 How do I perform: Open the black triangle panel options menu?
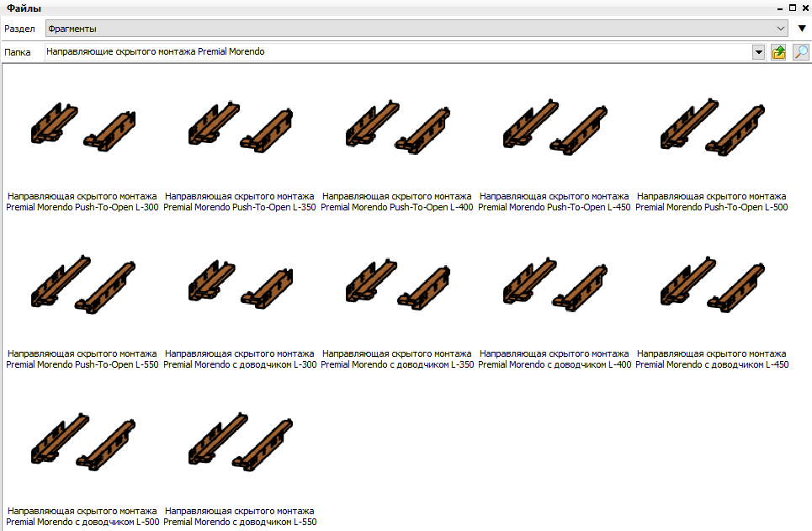[x=802, y=29]
